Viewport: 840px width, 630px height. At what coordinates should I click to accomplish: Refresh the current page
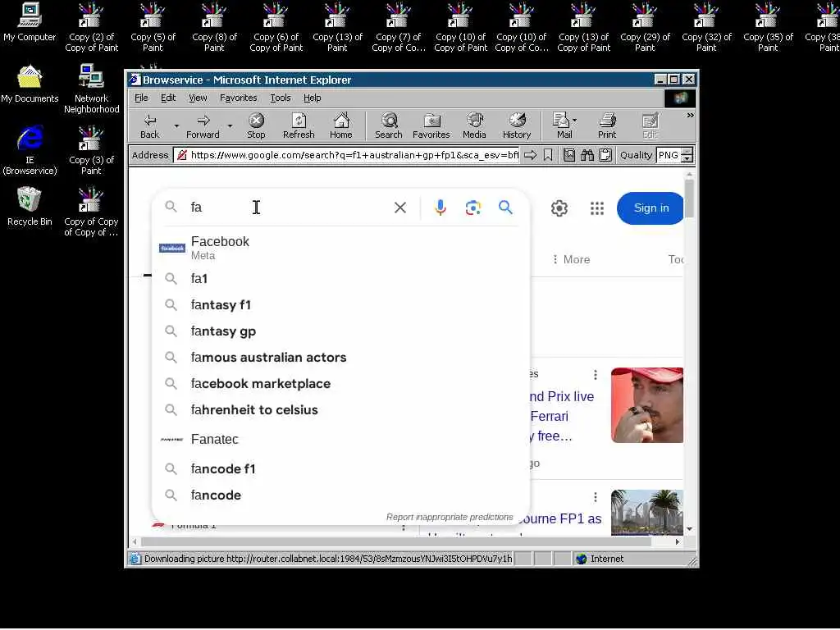click(299, 126)
